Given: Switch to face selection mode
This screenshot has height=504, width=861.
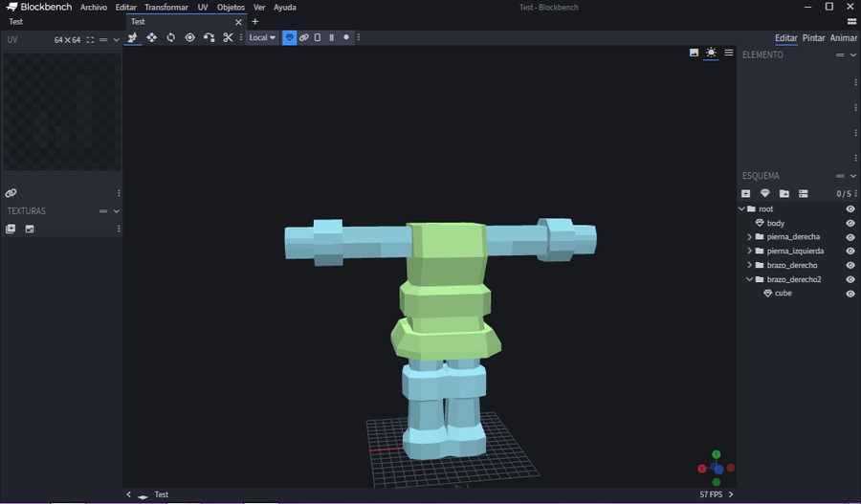Looking at the screenshot, I should (x=318, y=37).
